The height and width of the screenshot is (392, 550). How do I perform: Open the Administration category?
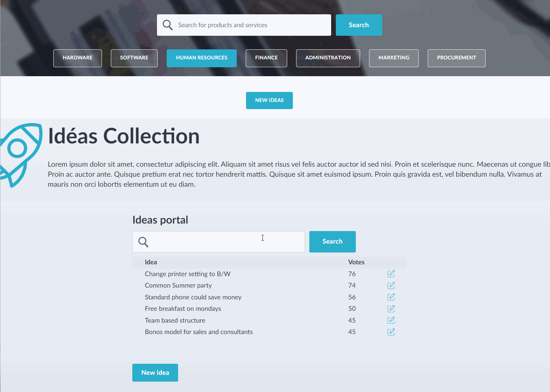tap(328, 58)
